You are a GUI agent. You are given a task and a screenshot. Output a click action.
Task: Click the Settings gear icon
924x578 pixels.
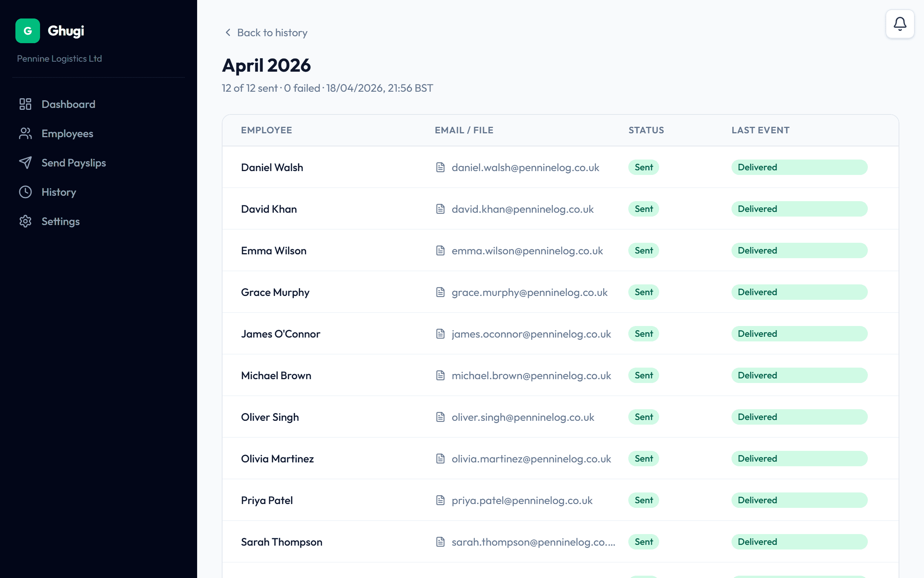coord(25,221)
